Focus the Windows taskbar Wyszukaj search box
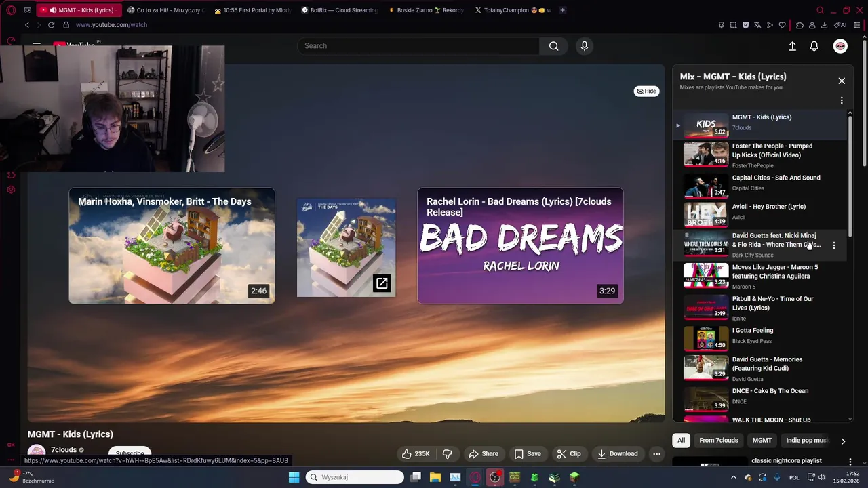The width and height of the screenshot is (868, 488). (355, 477)
